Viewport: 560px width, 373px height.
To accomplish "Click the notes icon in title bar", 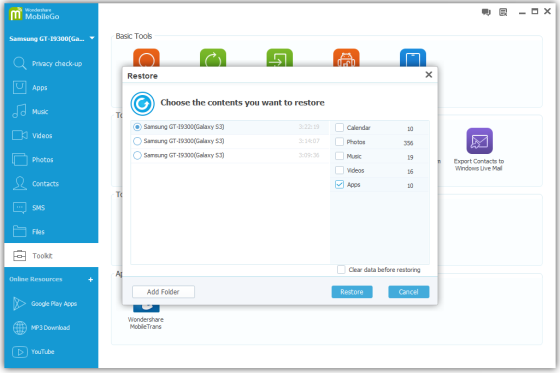I will click(x=503, y=13).
